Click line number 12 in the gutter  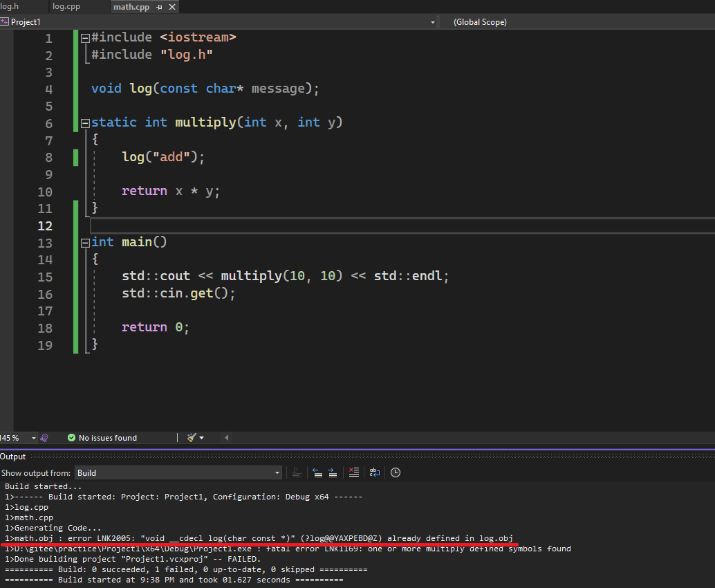[45, 226]
